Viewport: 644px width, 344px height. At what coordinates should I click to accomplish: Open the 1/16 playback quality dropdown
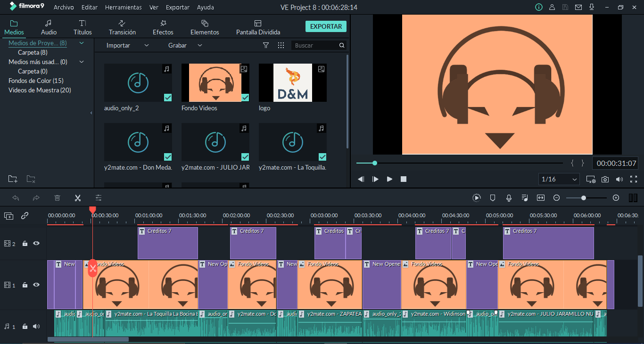tap(559, 179)
